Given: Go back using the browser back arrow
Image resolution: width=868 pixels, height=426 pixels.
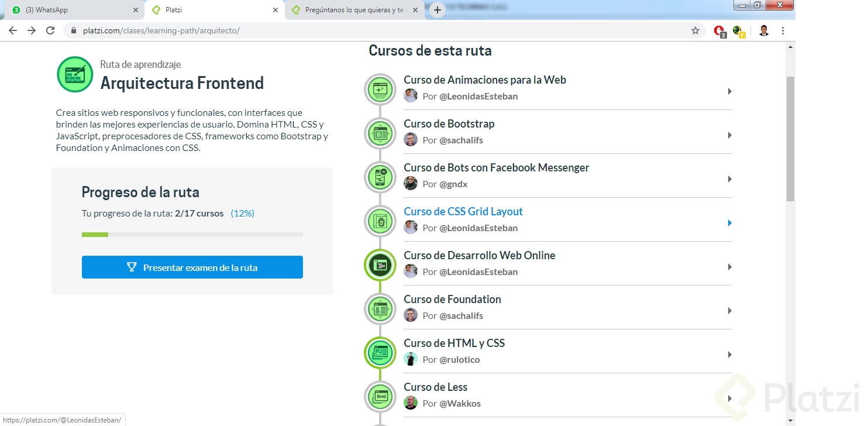Looking at the screenshot, I should [x=13, y=30].
